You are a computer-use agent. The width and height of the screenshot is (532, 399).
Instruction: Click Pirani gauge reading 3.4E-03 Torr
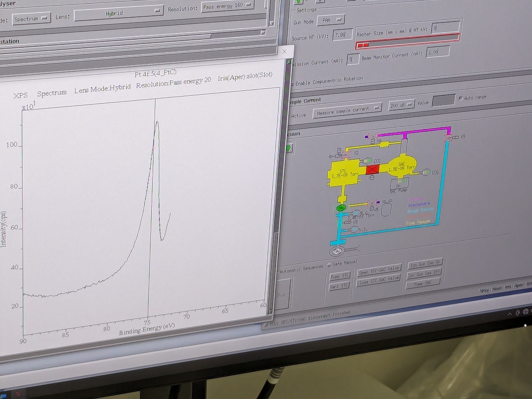(x=361, y=217)
